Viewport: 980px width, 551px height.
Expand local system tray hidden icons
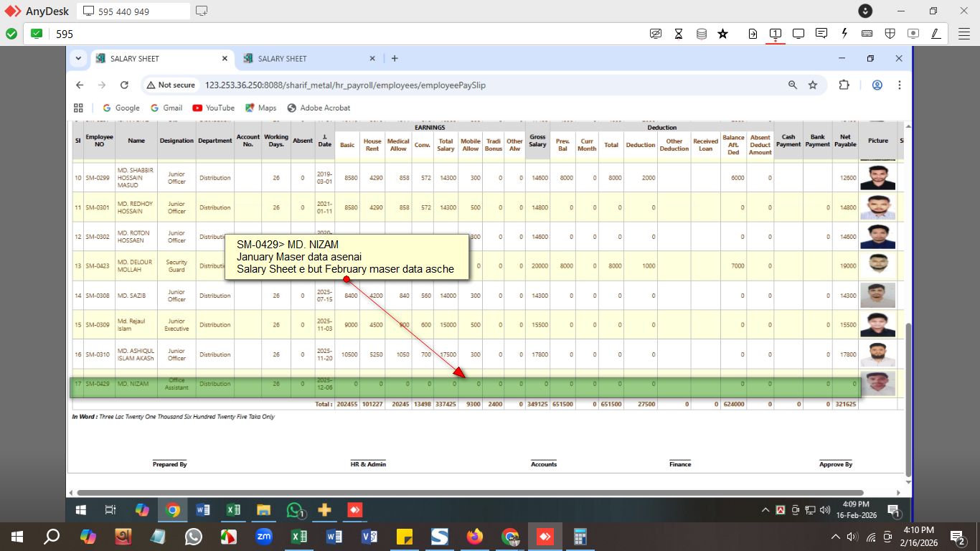click(x=835, y=537)
